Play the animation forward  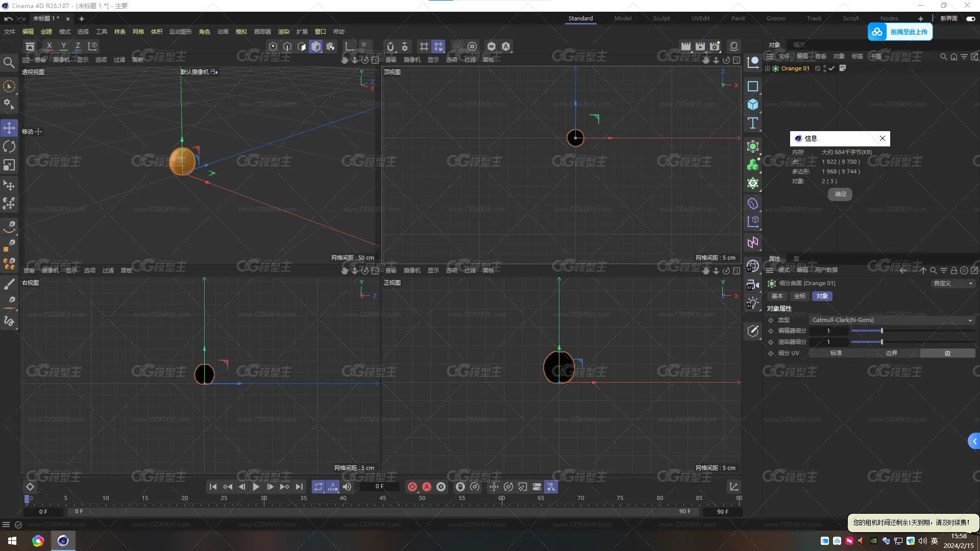(256, 487)
